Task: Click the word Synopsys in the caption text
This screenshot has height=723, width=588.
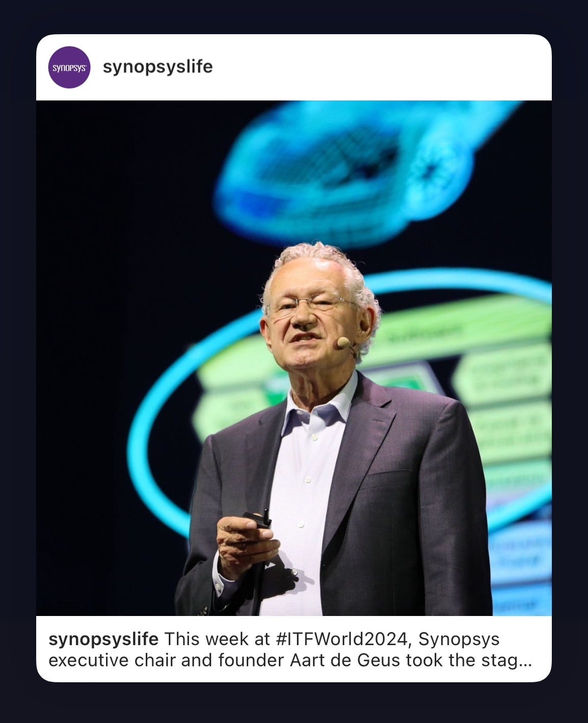Action: 459,639
